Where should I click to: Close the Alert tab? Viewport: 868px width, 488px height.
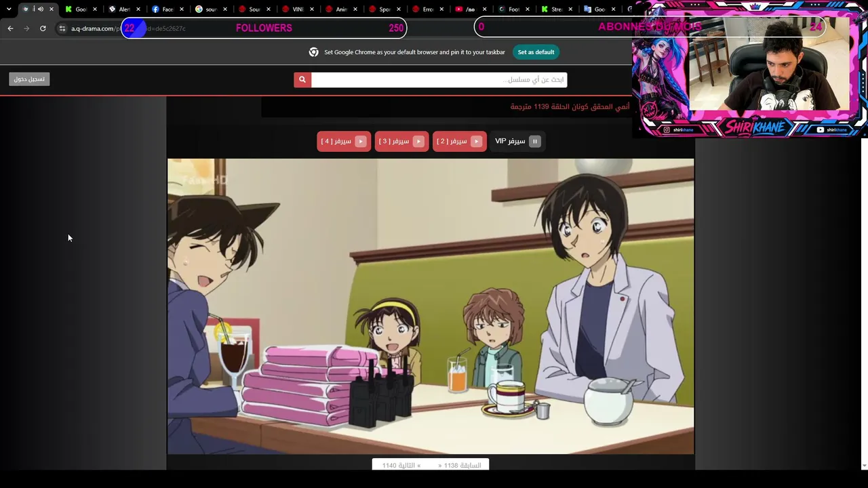tap(138, 9)
